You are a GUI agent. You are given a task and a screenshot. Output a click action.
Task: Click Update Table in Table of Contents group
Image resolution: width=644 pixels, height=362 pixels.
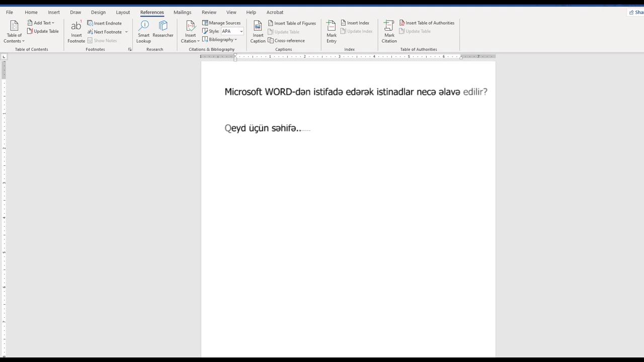point(43,31)
